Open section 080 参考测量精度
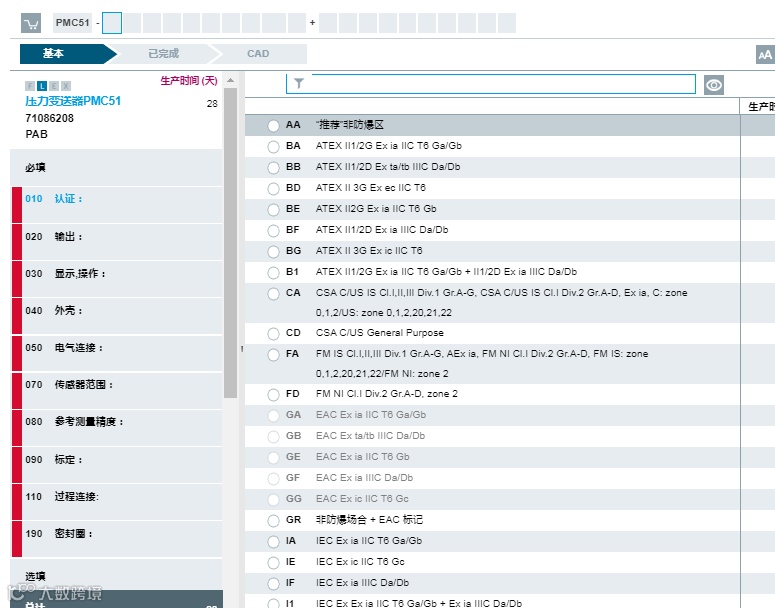 coord(117,428)
